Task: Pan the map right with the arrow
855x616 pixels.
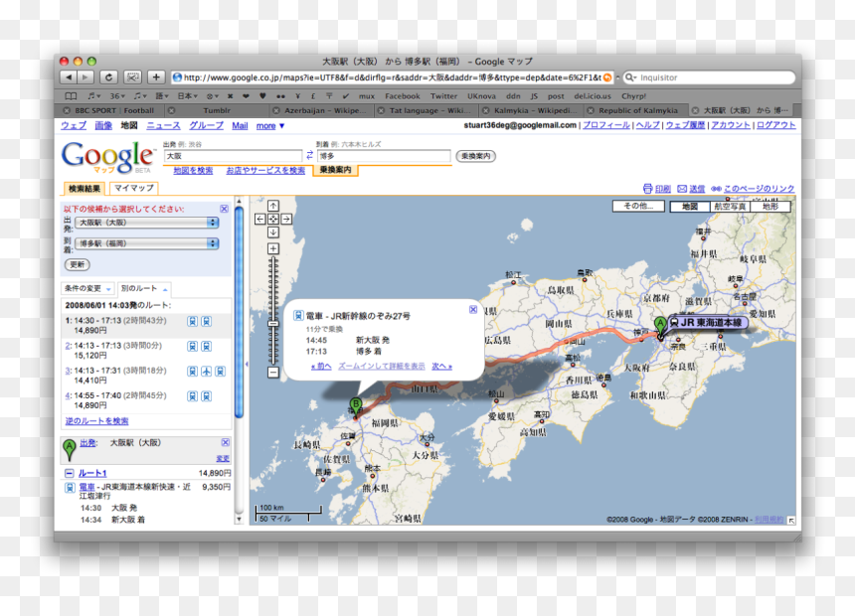Action: (x=286, y=220)
